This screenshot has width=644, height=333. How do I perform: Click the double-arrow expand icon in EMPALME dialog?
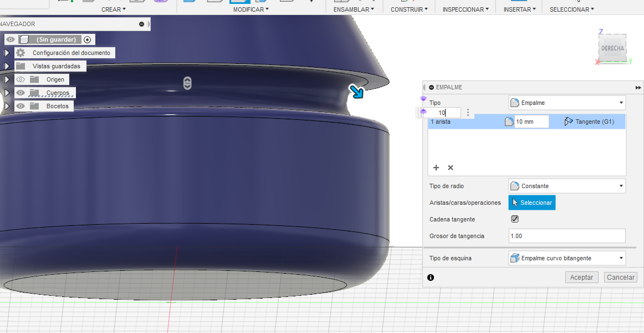tap(638, 88)
